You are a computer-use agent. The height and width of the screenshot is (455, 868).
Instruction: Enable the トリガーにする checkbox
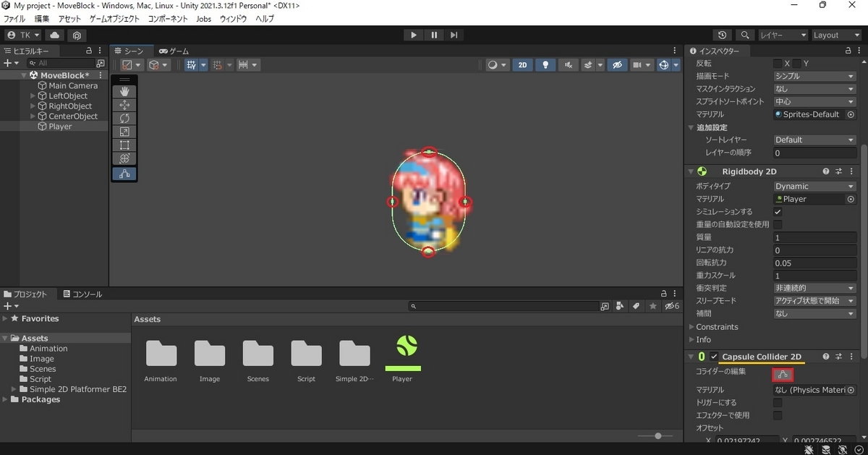pyautogui.click(x=778, y=402)
